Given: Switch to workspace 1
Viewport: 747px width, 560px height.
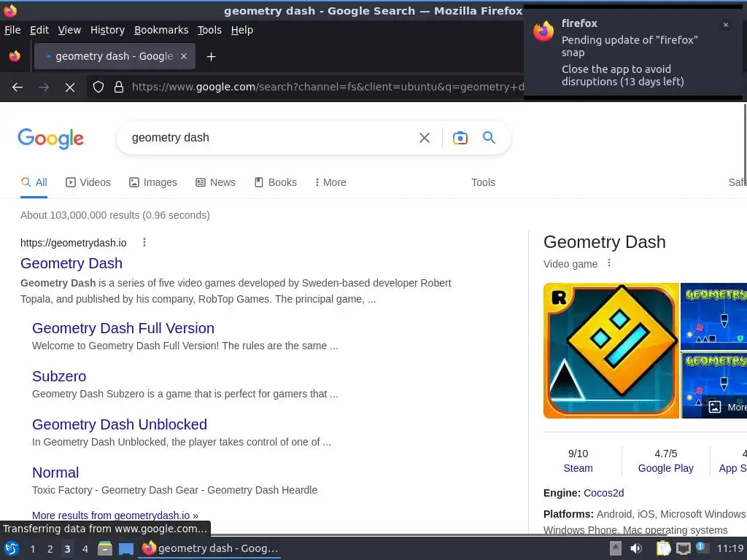Looking at the screenshot, I should click(32, 549).
